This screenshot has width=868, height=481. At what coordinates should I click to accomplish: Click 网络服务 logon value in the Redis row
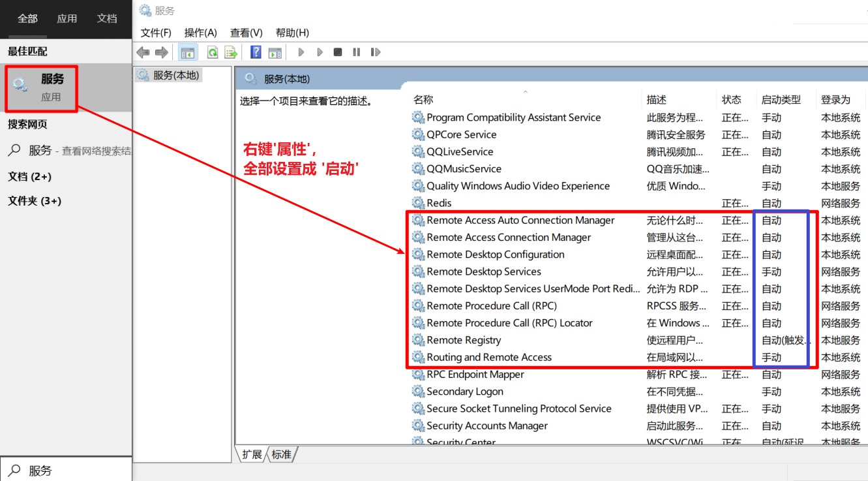(841, 203)
